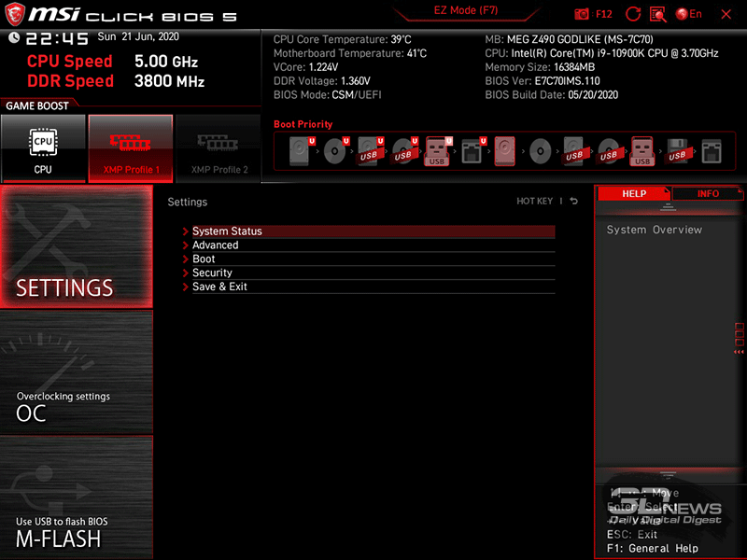Choose the USB key boot icon without U badge
This screenshot has width=747, height=560.
tap(642, 151)
